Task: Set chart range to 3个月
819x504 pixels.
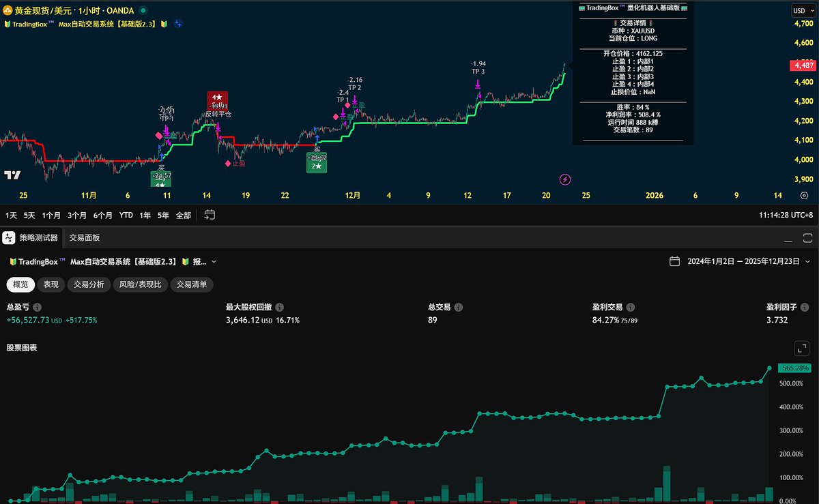Action: [x=77, y=215]
